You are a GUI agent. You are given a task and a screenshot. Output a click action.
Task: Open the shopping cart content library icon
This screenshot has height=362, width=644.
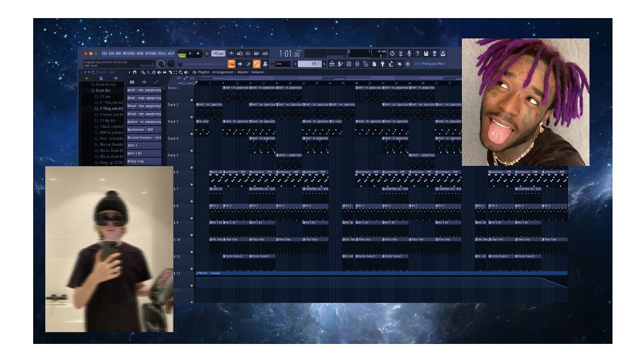tap(407, 64)
